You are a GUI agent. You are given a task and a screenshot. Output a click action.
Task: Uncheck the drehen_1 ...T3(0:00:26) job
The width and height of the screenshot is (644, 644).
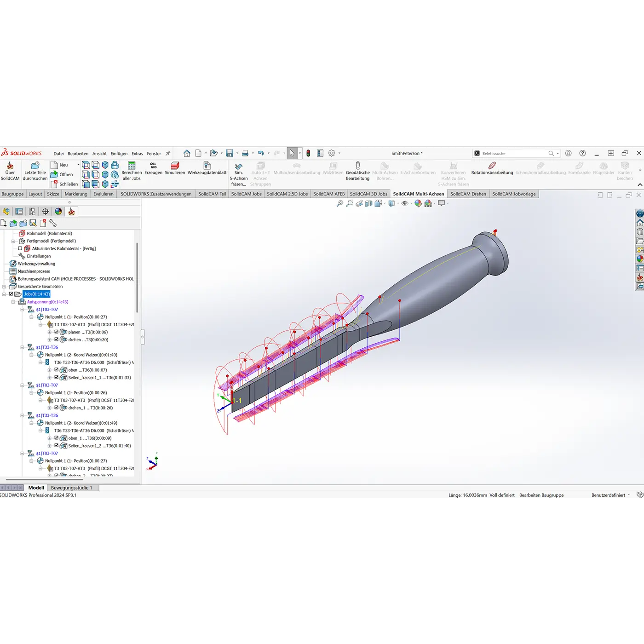tap(57, 408)
